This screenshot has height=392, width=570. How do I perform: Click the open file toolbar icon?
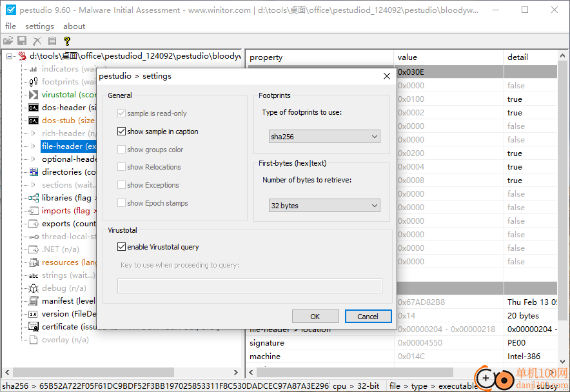pyautogui.click(x=8, y=41)
